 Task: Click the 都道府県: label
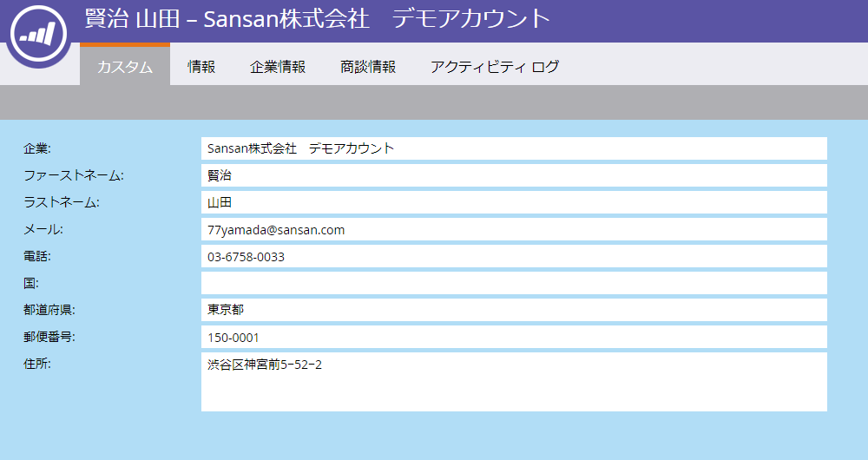[49, 310]
